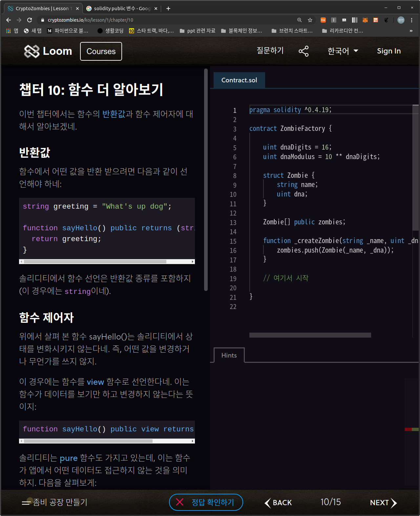
Task: Click right arrow of first code example scrollbar
Action: (193, 262)
